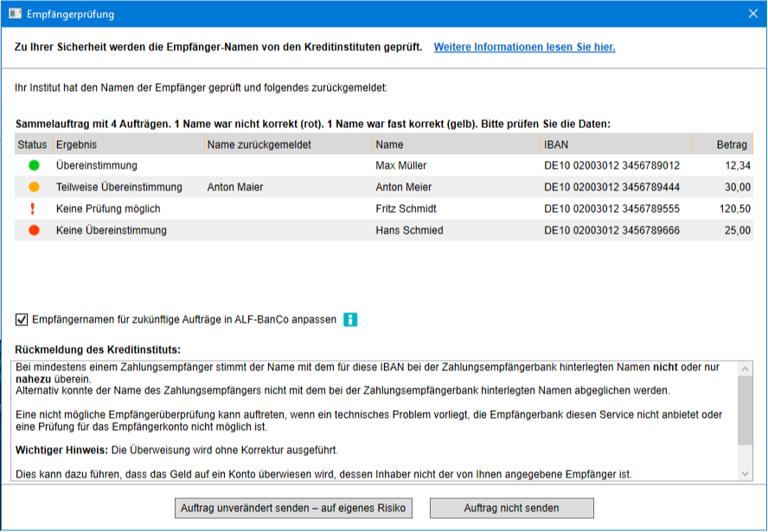Close the Empfängerprüfung dialog
Image resolution: width=768 pixels, height=532 pixels.
tap(752, 14)
